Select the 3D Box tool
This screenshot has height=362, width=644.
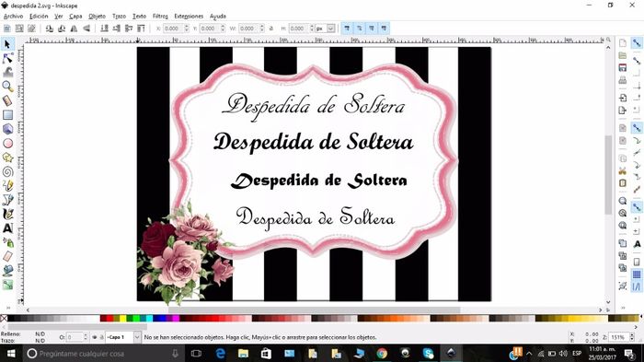click(7, 129)
